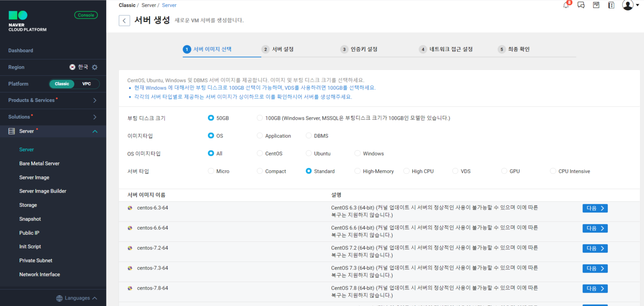This screenshot has width=644, height=306.
Task: Switch platform to Classic
Action: pyautogui.click(x=62, y=84)
